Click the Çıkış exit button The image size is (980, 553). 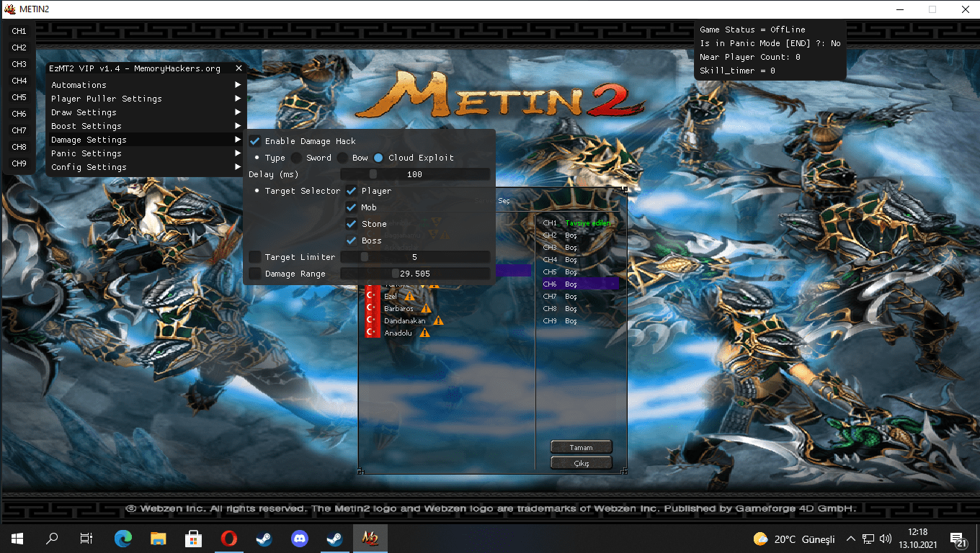[x=581, y=463]
